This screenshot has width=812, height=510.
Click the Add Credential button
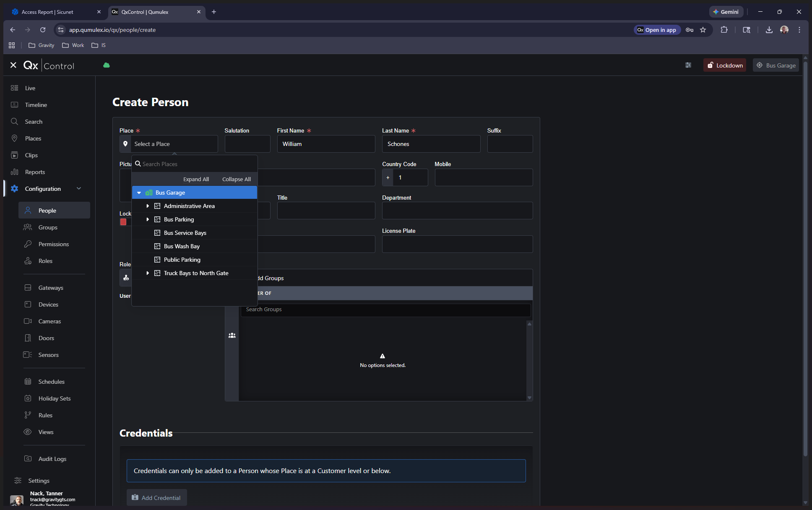tap(156, 498)
